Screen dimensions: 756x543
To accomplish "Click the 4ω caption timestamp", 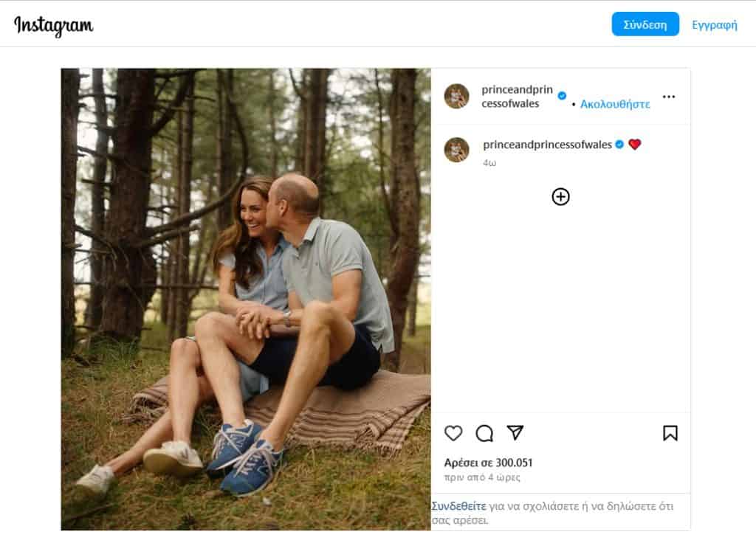I will click(489, 162).
